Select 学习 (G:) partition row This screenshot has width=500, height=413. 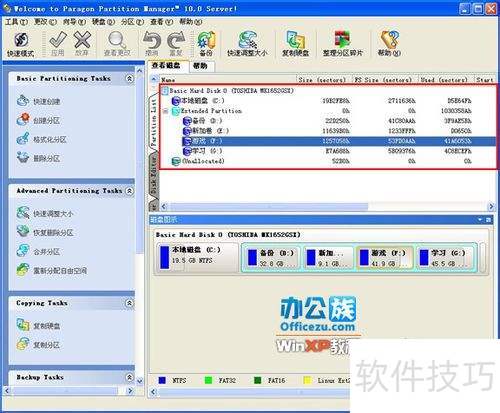[x=328, y=151]
